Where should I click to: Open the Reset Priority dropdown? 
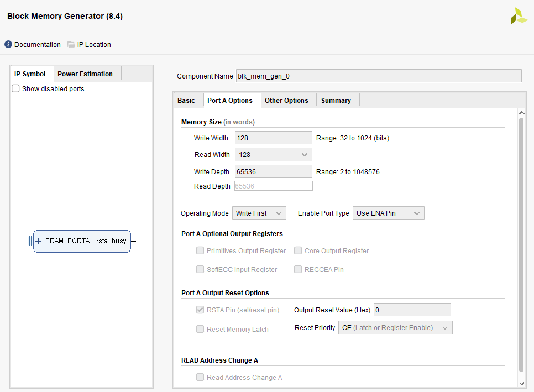395,328
